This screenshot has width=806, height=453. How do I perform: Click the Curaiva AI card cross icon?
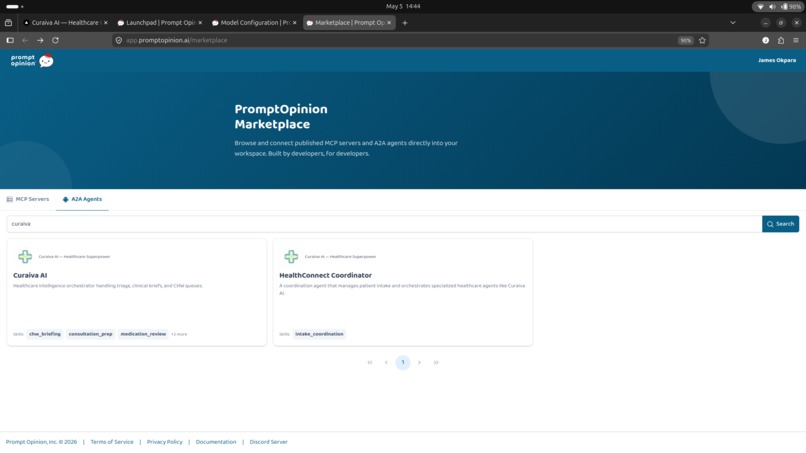[x=25, y=256]
